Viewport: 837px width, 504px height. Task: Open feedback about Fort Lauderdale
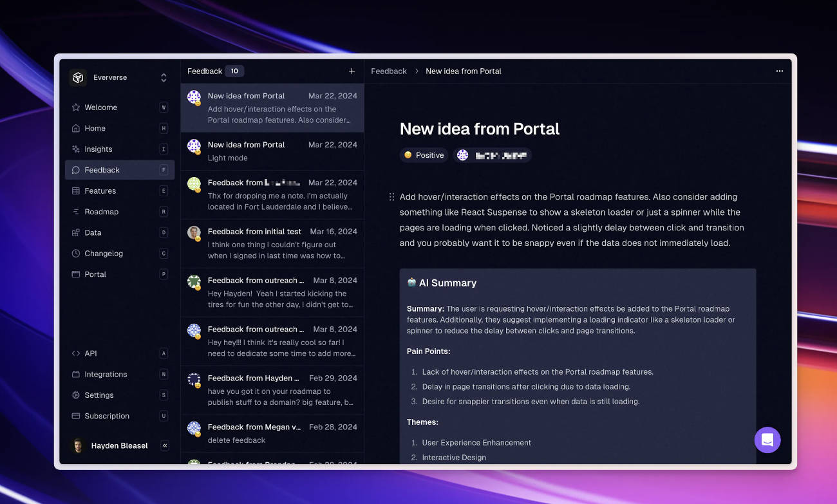272,195
